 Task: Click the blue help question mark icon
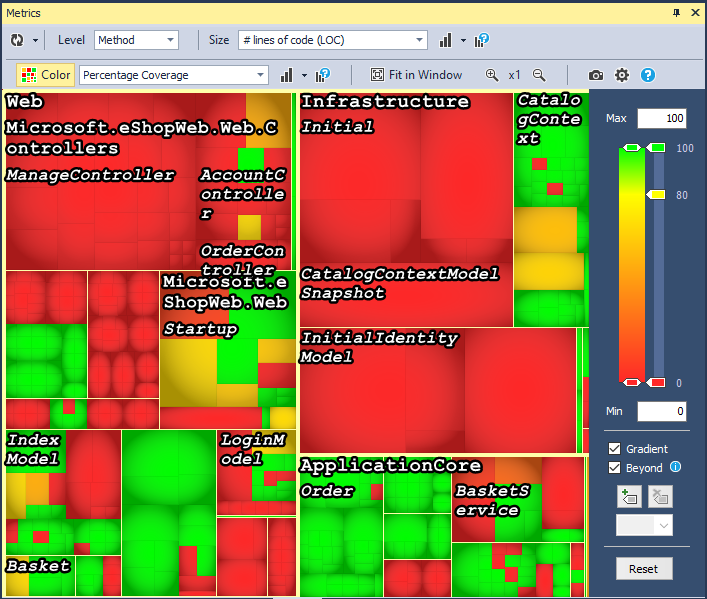click(648, 75)
